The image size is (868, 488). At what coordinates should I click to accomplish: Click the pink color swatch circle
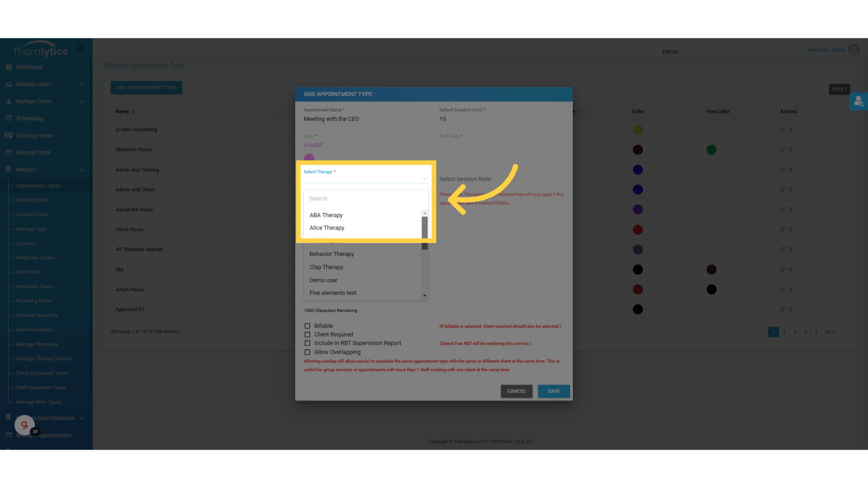tap(309, 158)
